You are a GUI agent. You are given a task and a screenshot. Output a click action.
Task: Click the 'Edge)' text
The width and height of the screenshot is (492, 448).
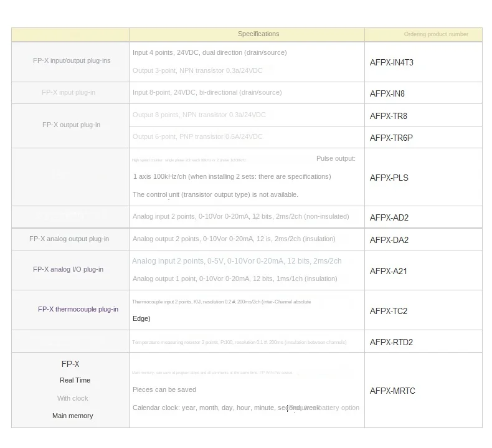(x=141, y=318)
